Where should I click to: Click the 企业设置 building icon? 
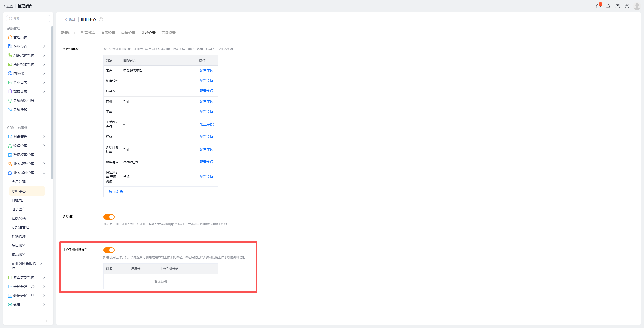(x=10, y=46)
